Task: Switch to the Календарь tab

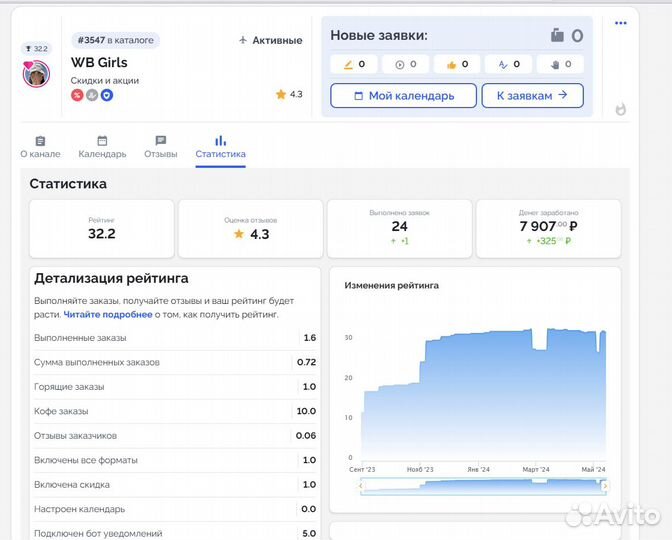Action: (102, 147)
